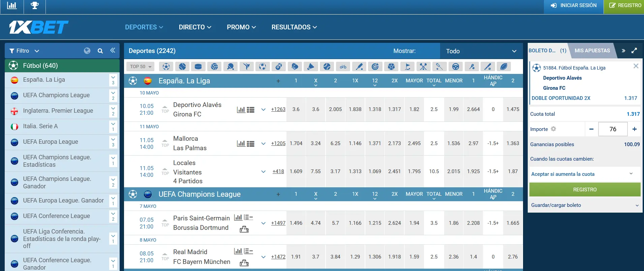Open UEFA Europa League in sidebar

point(51,142)
